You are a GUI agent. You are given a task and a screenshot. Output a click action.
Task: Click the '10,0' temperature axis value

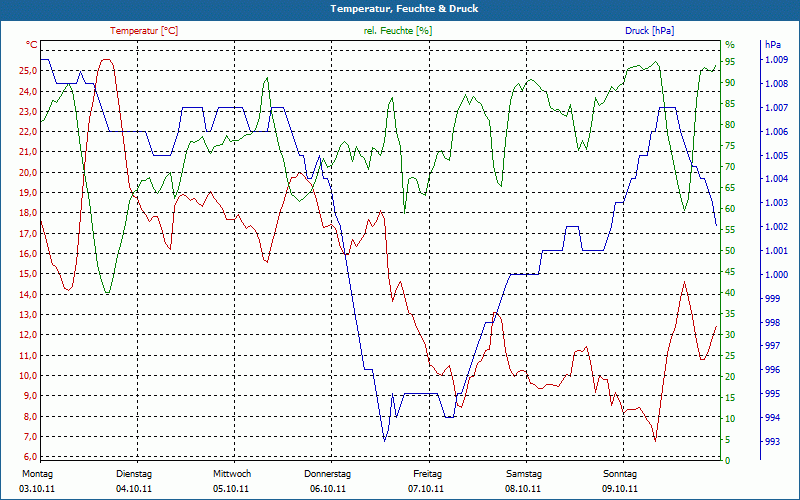point(28,376)
